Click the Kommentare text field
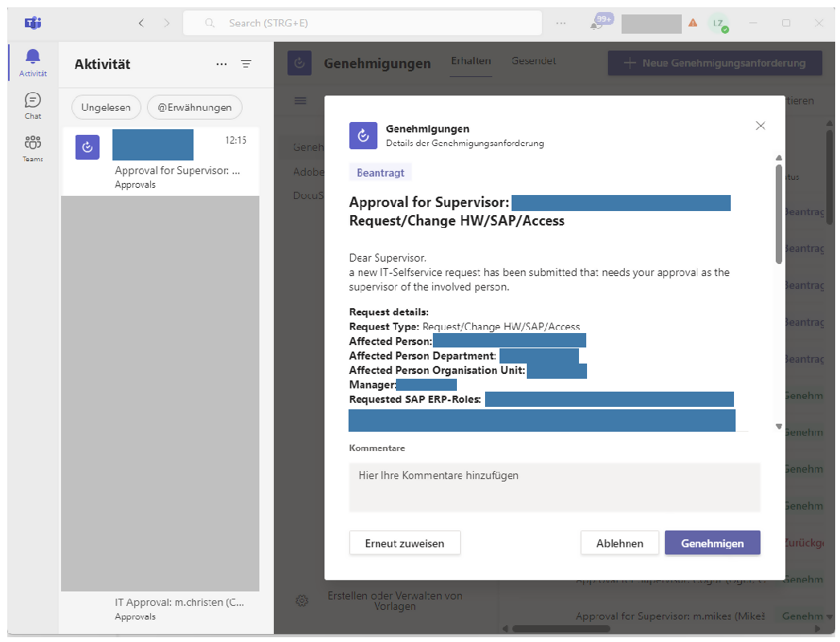 [x=554, y=486]
